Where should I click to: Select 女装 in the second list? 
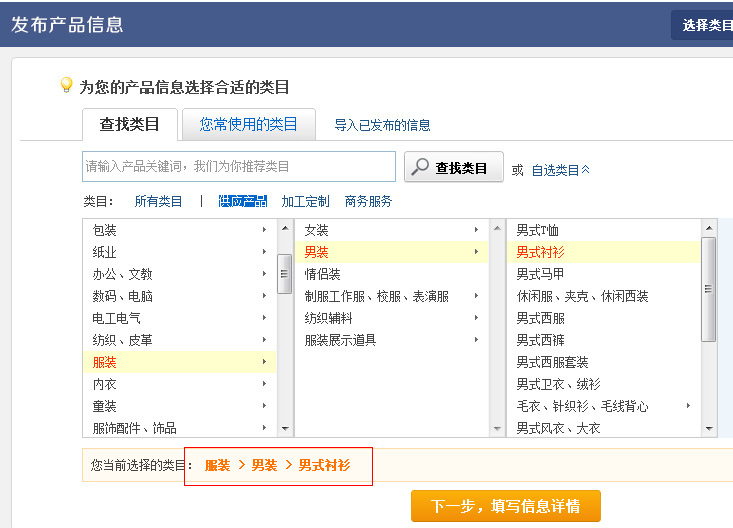point(392,230)
